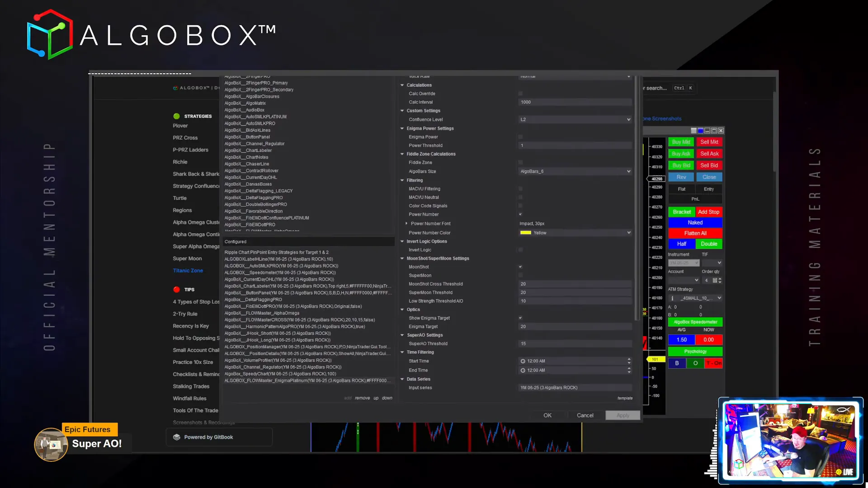
Task: Click the Psychology button
Action: (695, 352)
